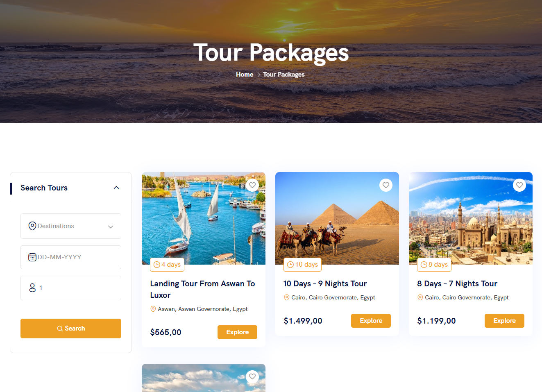The image size is (542, 392).
Task: Click the location pin in Destinations field
Action: coord(32,226)
